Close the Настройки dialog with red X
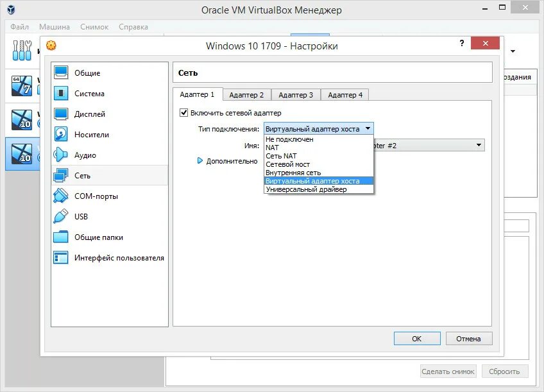544x392 pixels. click(486, 43)
